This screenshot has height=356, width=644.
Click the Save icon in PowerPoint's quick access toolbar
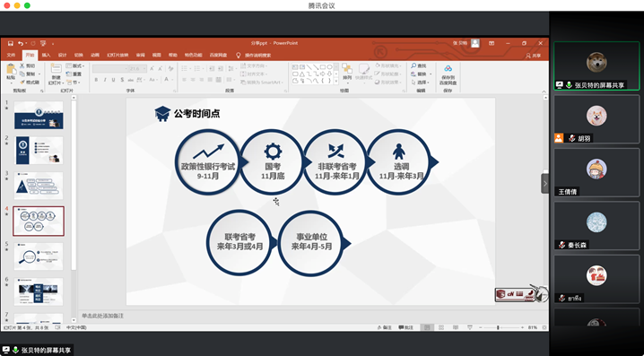point(10,43)
